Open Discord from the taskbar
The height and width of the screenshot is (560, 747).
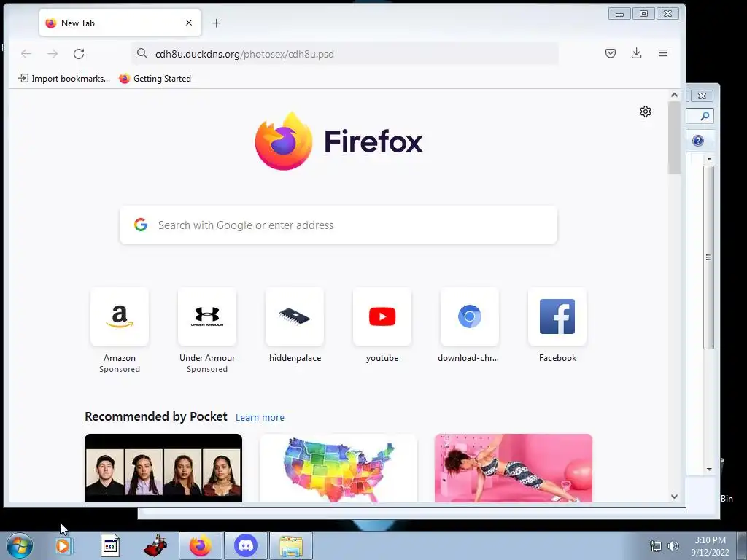pyautogui.click(x=246, y=545)
